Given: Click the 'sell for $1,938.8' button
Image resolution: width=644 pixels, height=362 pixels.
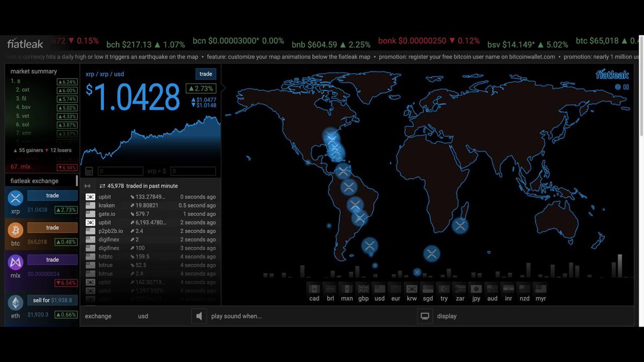Looking at the screenshot, I should coord(52,300).
